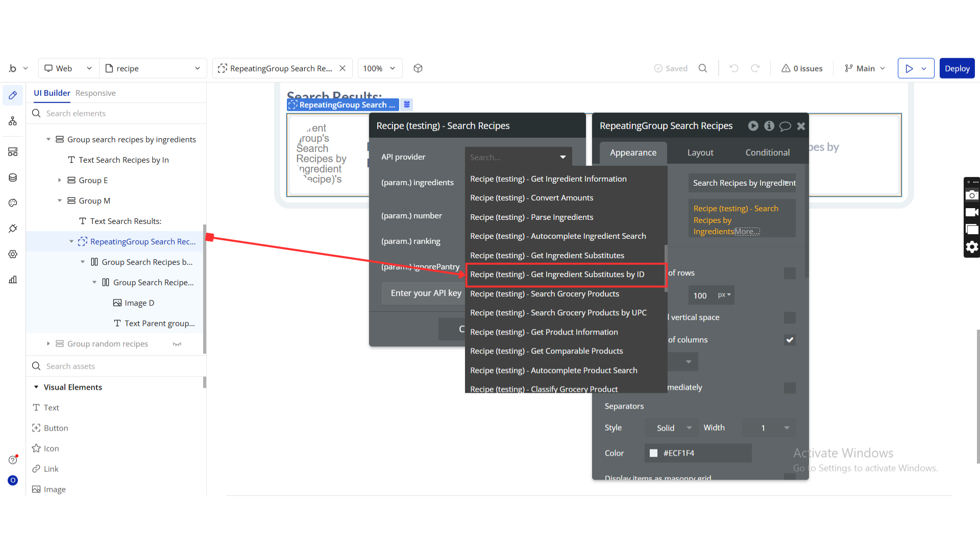The image size is (980, 551).
Task: Open the zoom 100% dropdown
Action: [x=379, y=68]
